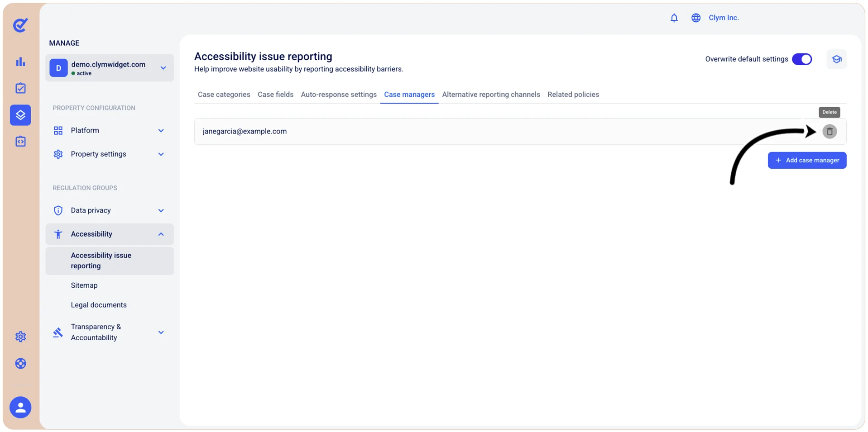868x432 pixels.
Task: Expand the Platform section chevron
Action: 161,131
